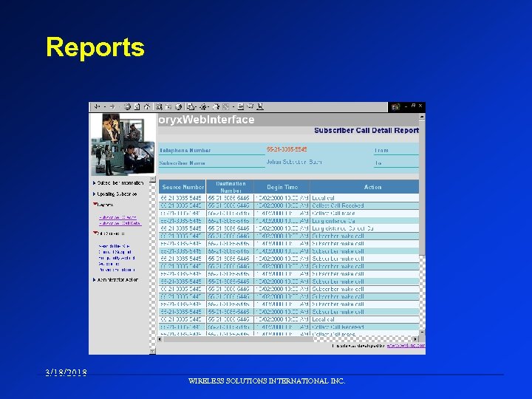Click the sidebar scrollbar up arrow
The width and height of the screenshot is (532, 399).
click(153, 179)
